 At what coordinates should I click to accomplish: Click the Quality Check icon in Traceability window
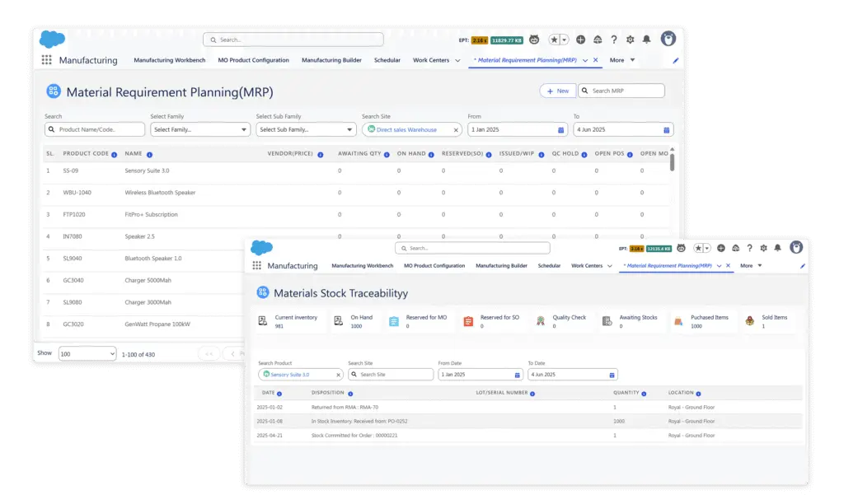click(x=541, y=321)
